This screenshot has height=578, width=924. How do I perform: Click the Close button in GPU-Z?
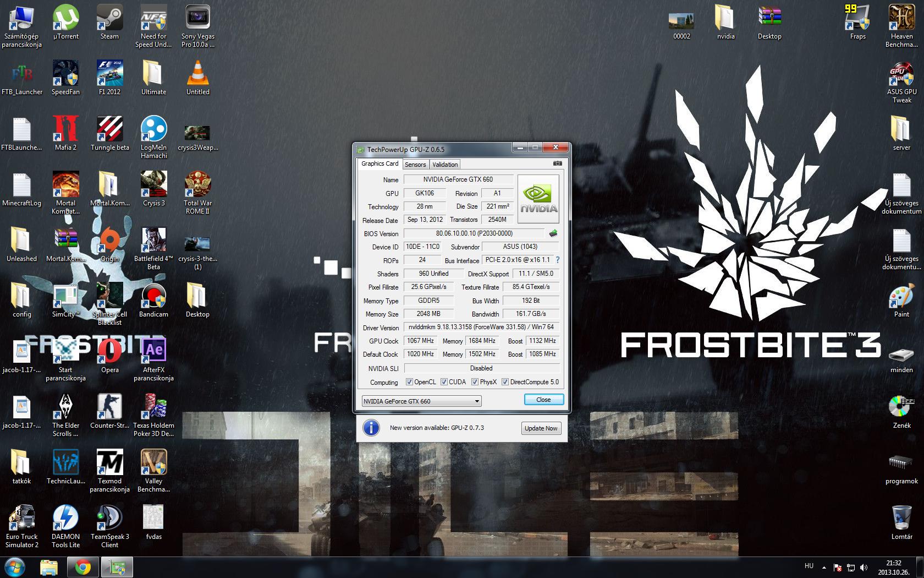[543, 400]
